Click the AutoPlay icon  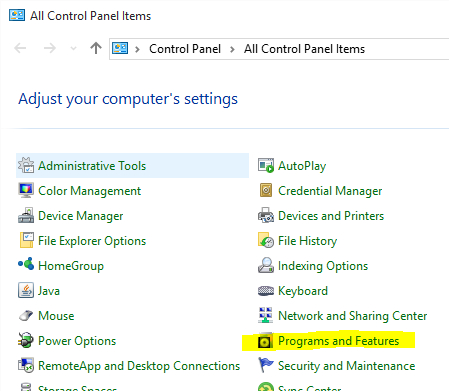pos(266,165)
